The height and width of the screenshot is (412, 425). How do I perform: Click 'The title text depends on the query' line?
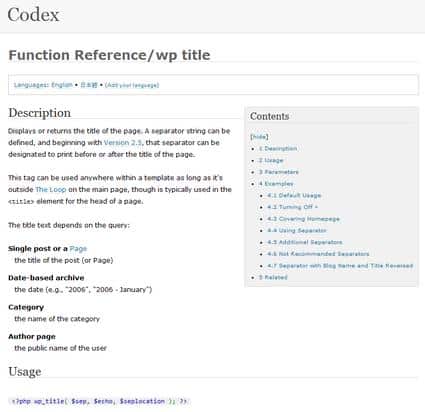coord(69,225)
